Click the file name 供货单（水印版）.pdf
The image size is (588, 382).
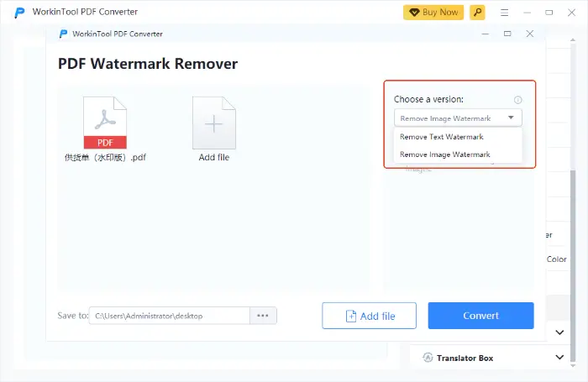pyautogui.click(x=105, y=158)
